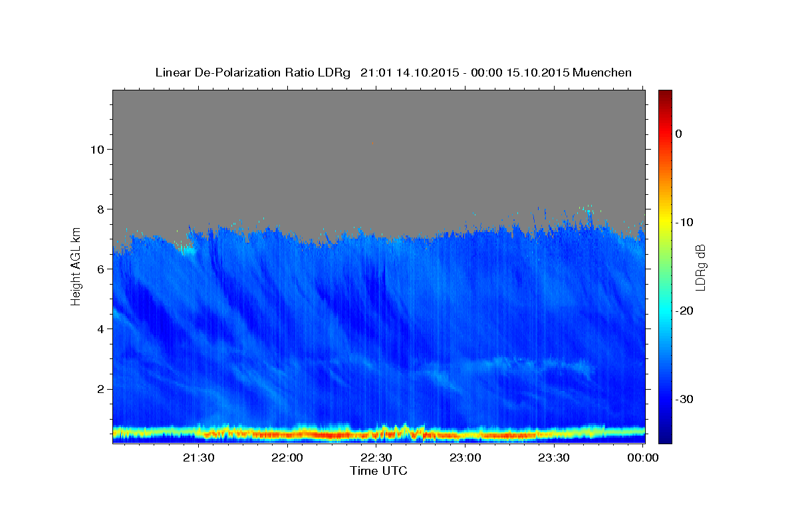This screenshot has width=798, height=532.
Task: Click the height tick label 6
Action: pyautogui.click(x=100, y=269)
